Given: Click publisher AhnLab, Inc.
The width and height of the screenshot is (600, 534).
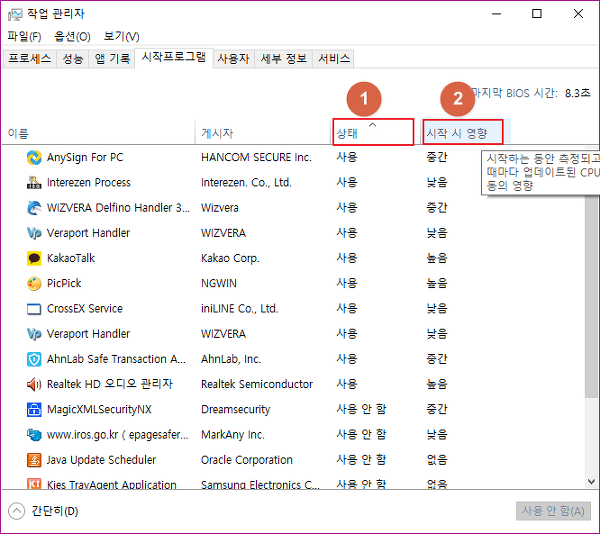Looking at the screenshot, I should pyautogui.click(x=231, y=360).
